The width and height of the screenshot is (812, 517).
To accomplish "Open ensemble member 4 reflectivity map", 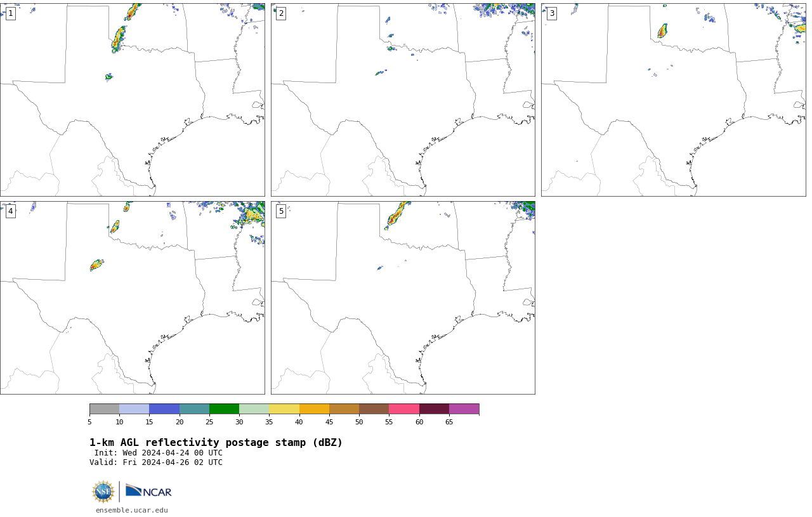I will 132,298.
